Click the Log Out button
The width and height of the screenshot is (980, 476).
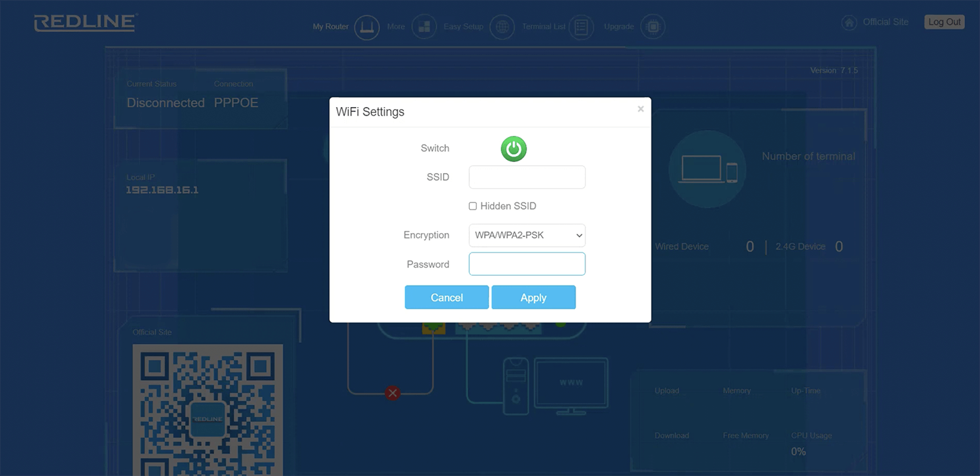click(x=944, y=22)
